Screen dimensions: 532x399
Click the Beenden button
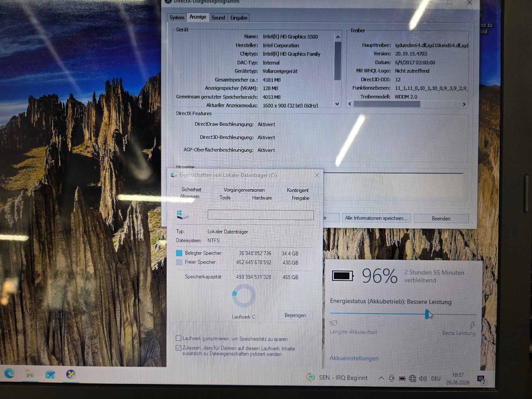tap(441, 218)
